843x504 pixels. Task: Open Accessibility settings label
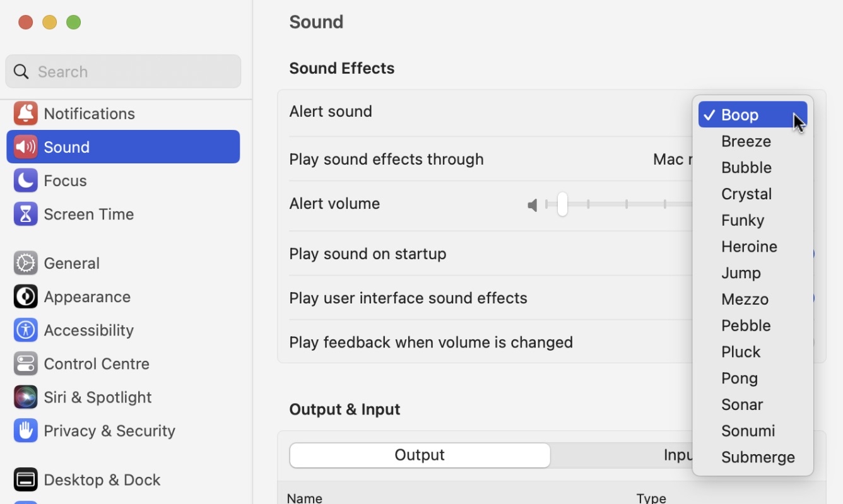[89, 330]
